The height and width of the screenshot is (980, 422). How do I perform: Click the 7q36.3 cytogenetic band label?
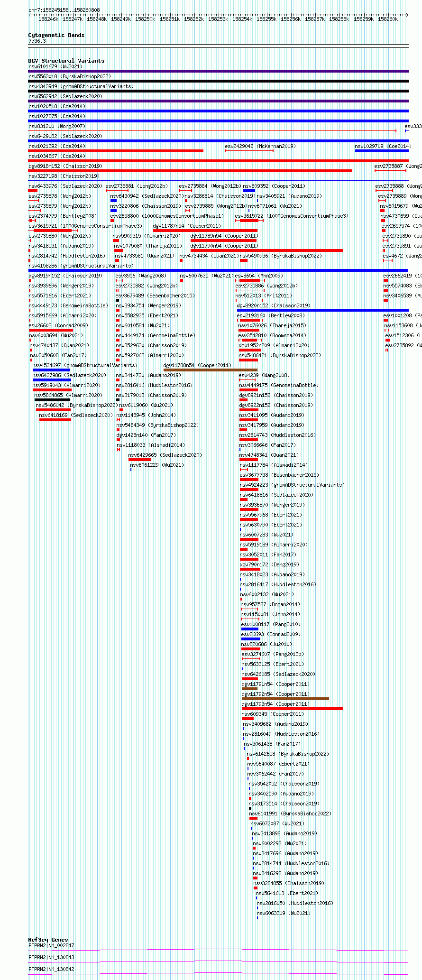click(37, 41)
